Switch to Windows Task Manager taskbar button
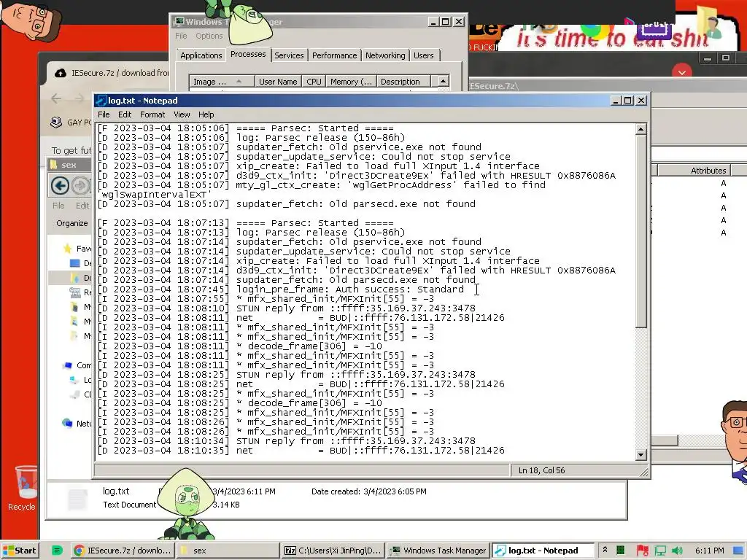The image size is (747, 560). pos(438,551)
